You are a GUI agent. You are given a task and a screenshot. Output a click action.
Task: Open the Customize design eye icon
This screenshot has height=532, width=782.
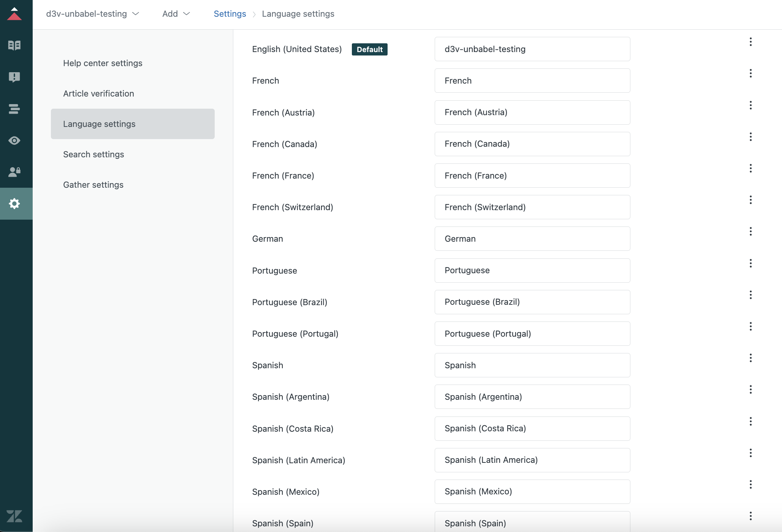(x=14, y=141)
